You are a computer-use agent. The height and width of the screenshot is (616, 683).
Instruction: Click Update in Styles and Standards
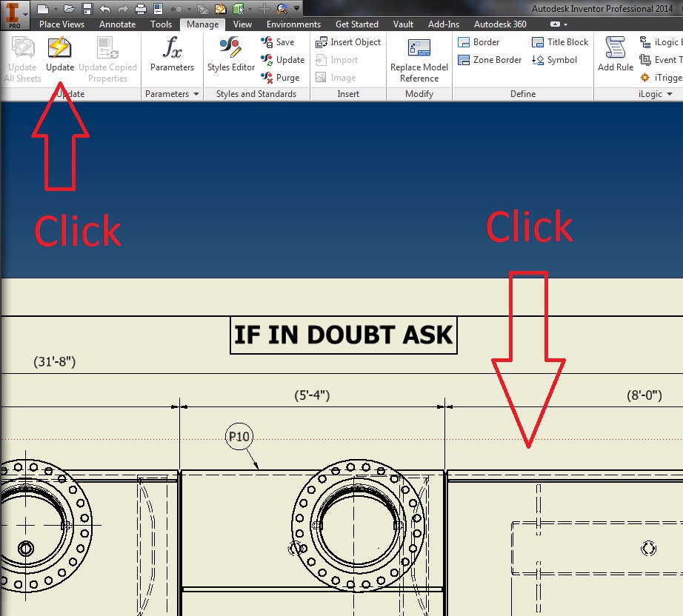(283, 60)
